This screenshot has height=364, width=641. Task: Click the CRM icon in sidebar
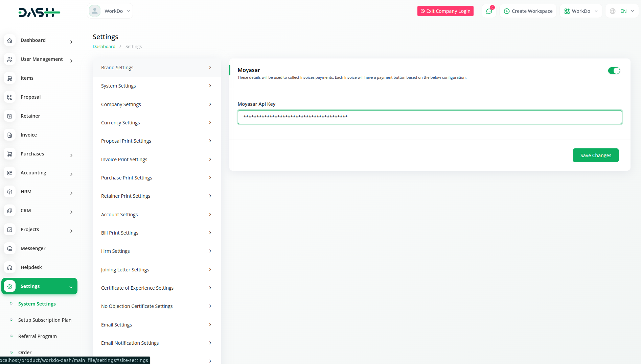click(10, 211)
